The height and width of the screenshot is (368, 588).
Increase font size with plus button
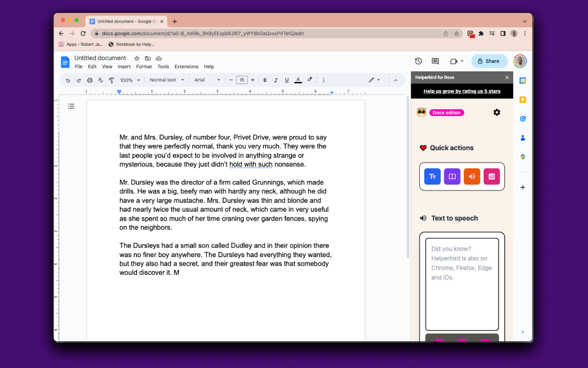253,80
